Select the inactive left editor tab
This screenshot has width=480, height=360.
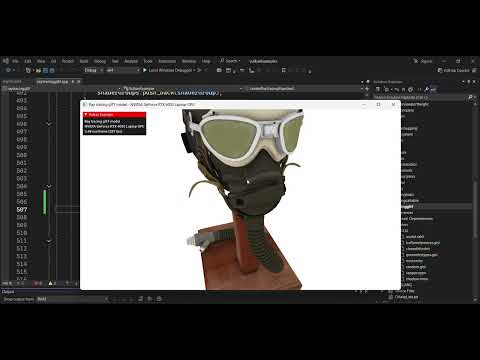coord(12,82)
